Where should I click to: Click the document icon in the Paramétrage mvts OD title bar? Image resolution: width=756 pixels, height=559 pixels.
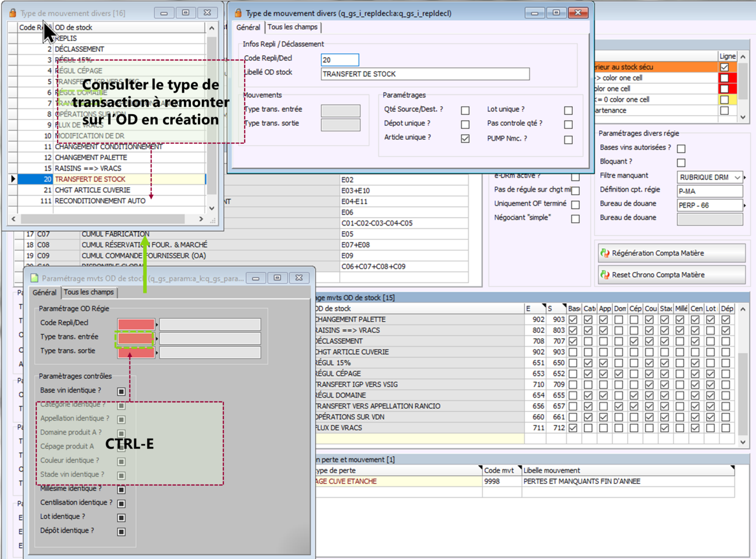(x=34, y=278)
